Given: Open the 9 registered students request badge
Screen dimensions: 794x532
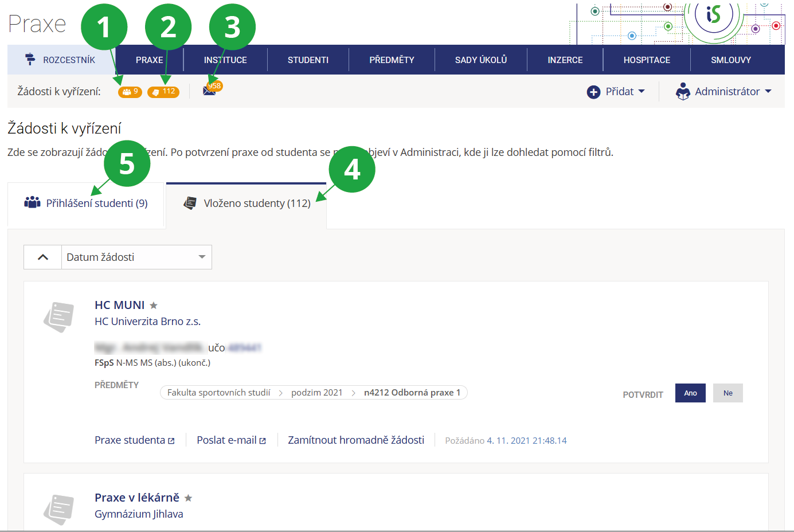Looking at the screenshot, I should (x=130, y=92).
